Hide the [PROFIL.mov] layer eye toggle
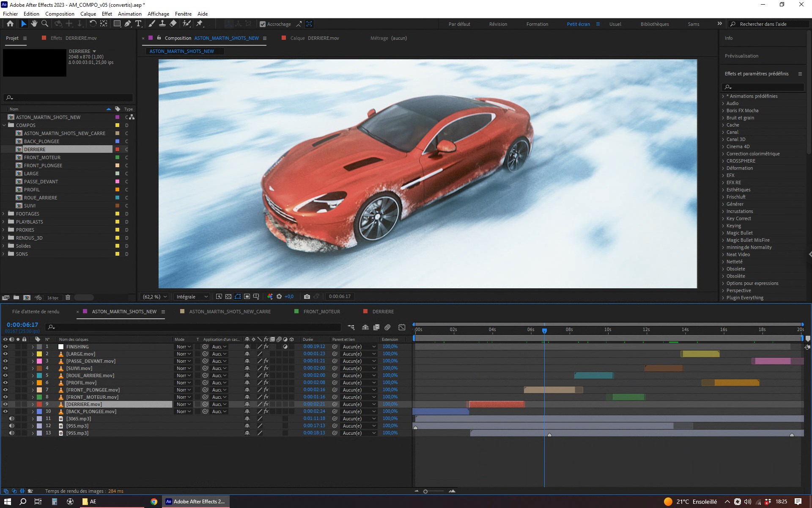The height and width of the screenshot is (508, 812). [x=5, y=383]
